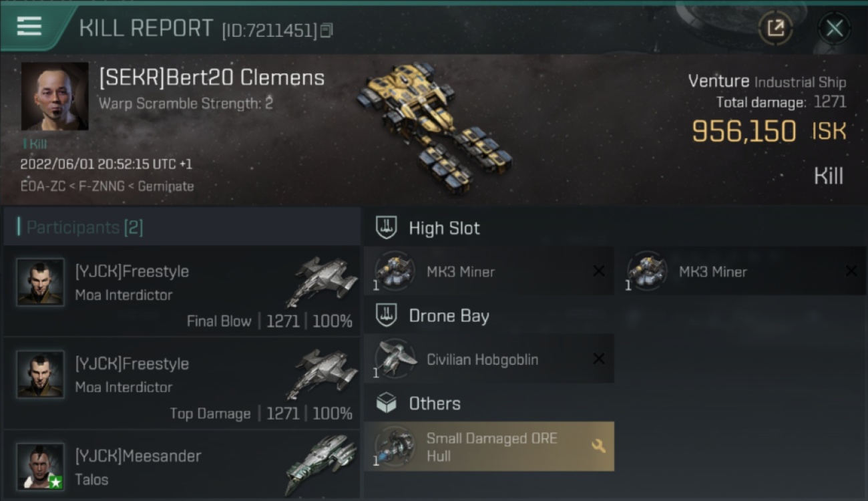Click X mark on Civilian Hobgoblin
Screen dimensions: 868x501
(x=599, y=359)
